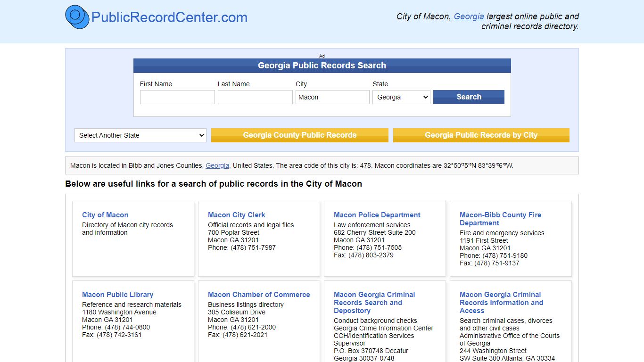Click the Georgia Public Records Search header
This screenshot has height=362, width=644.
coord(322,66)
